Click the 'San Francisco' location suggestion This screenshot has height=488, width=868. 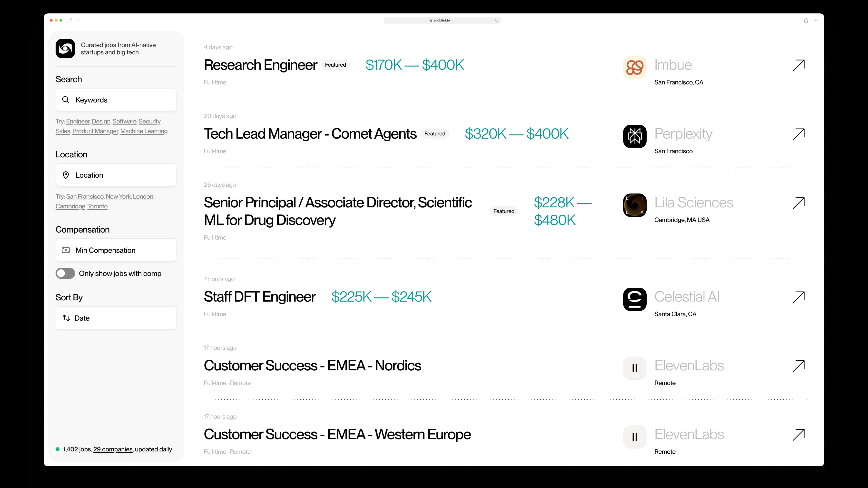tap(85, 196)
